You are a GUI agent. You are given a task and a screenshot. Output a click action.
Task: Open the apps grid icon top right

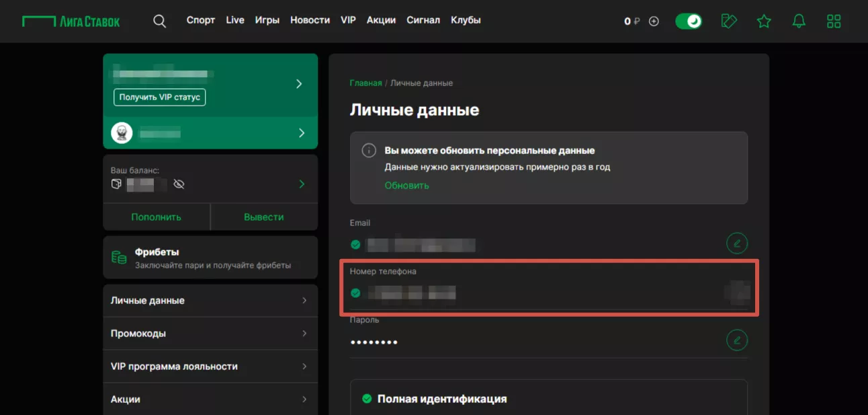[x=834, y=21]
